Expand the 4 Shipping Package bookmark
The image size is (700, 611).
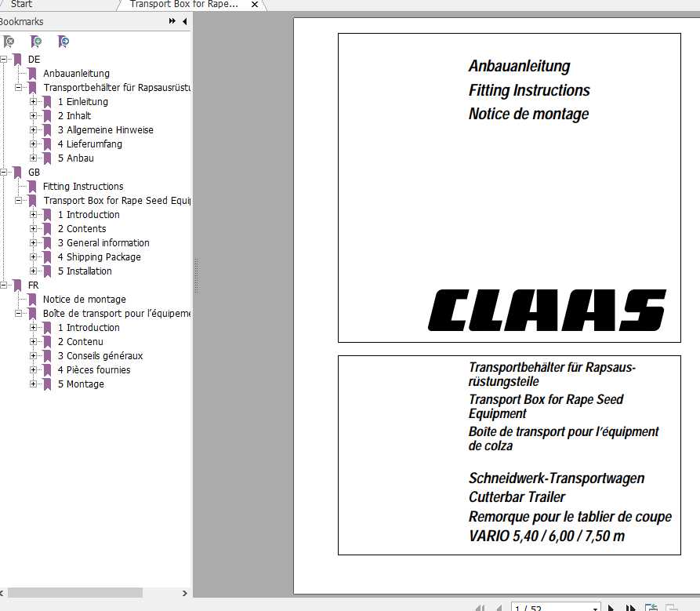coord(33,256)
